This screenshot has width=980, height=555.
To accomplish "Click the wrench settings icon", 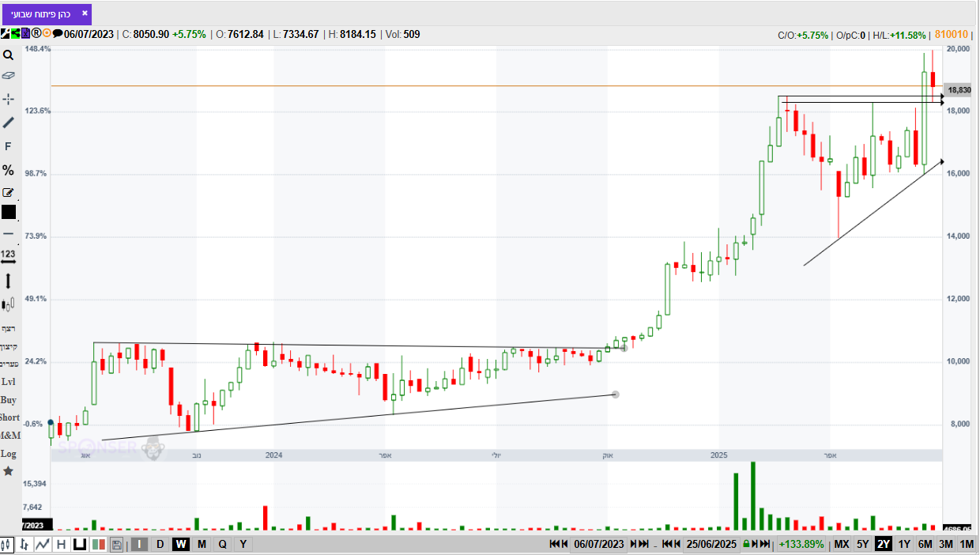I will pyautogui.click(x=5, y=33).
